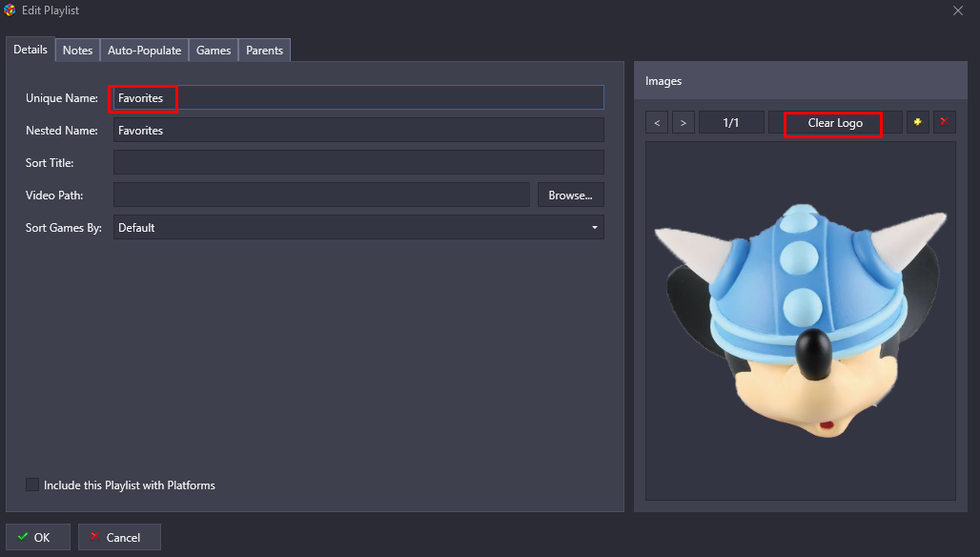Click the Unique Name label

coord(61,98)
